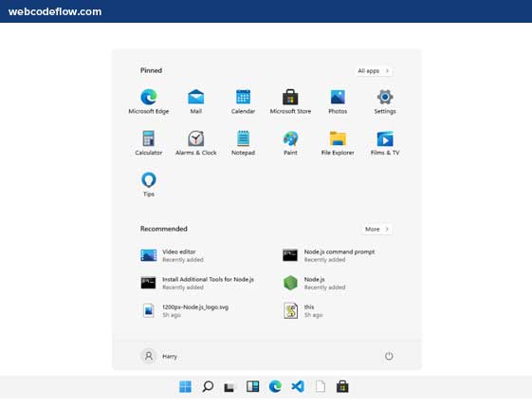This screenshot has height=409, width=532.
Task: Open File Explorer from pinned apps
Action: click(338, 142)
